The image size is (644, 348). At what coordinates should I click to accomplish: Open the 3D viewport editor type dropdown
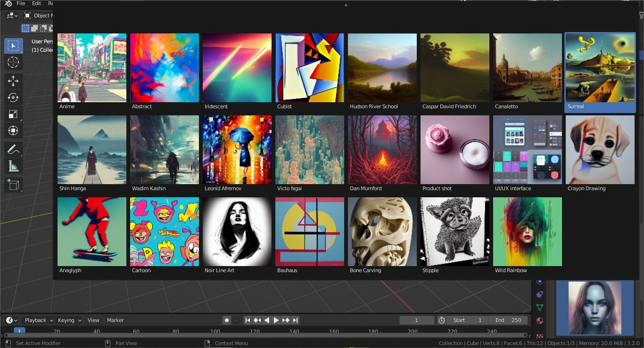[12, 16]
